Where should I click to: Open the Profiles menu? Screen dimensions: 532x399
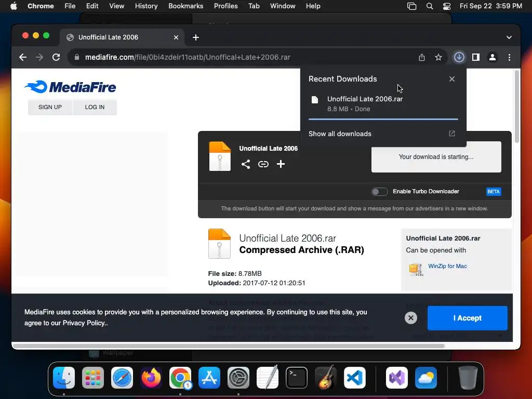tap(225, 6)
